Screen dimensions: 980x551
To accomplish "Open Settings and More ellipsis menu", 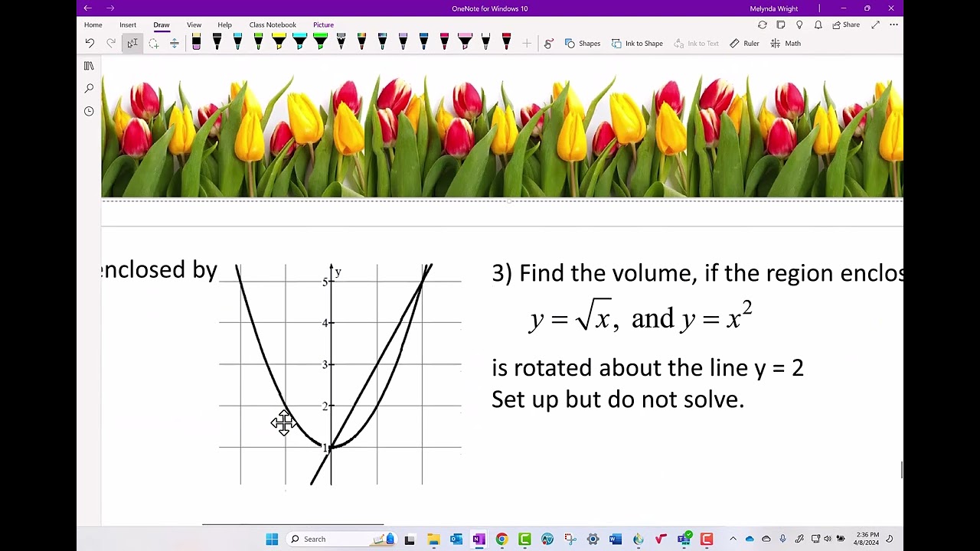I will point(893,24).
